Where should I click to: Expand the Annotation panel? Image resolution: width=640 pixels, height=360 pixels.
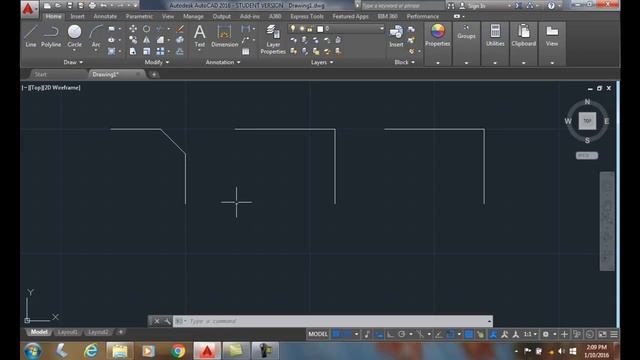[x=223, y=62]
